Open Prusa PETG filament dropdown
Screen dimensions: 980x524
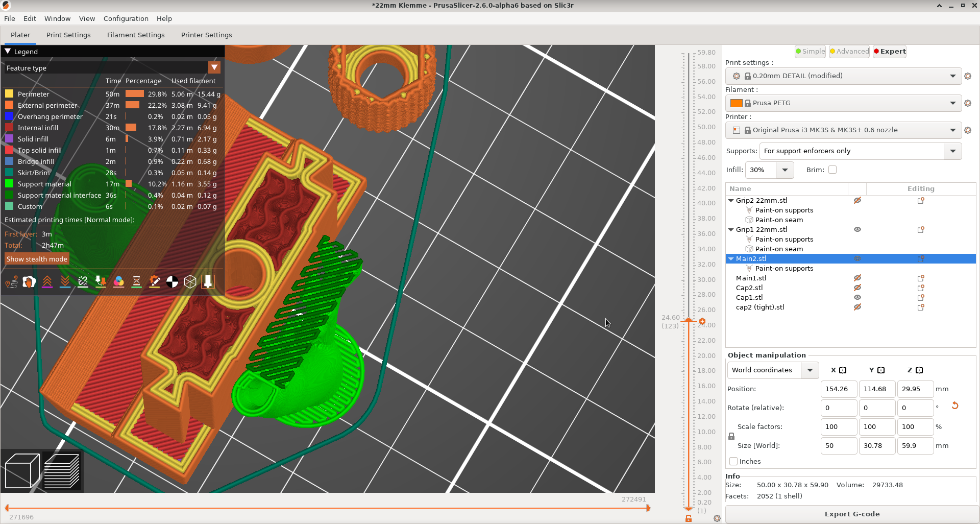click(x=952, y=103)
